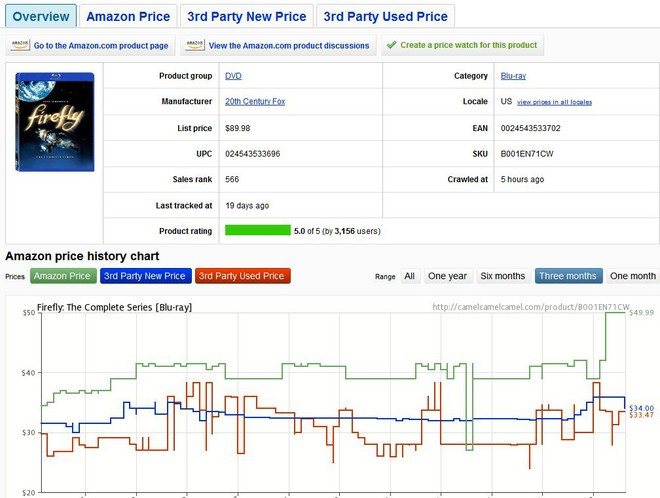This screenshot has width=660, height=498.
Task: Select Three months chart range
Action: tap(568, 276)
